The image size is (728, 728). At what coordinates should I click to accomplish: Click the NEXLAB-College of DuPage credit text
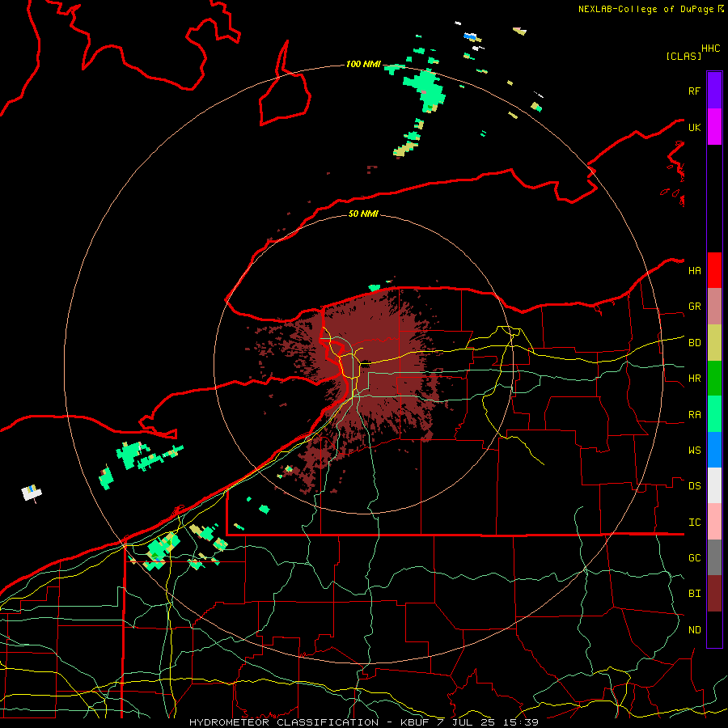point(647,9)
